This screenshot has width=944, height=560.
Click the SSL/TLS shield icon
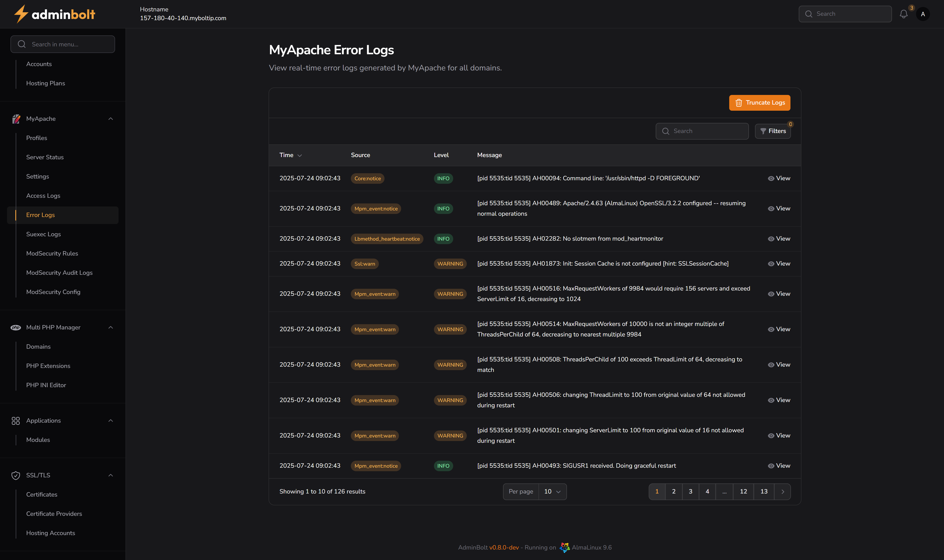pyautogui.click(x=16, y=475)
